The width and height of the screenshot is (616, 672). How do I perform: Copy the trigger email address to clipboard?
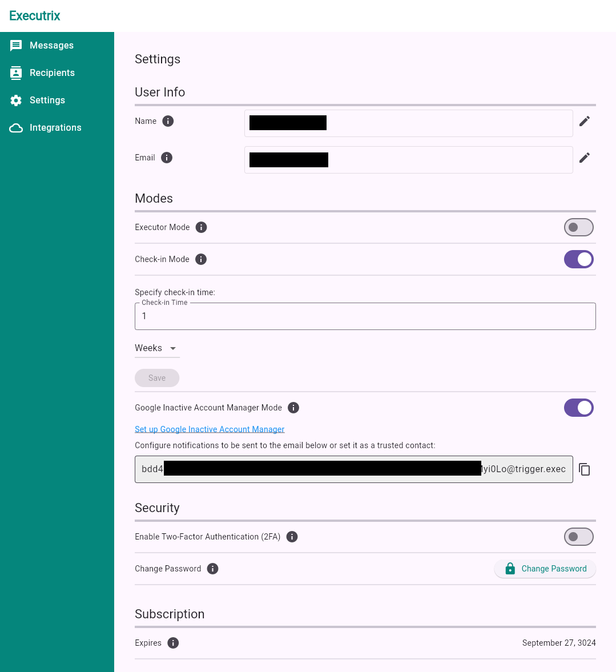click(584, 469)
